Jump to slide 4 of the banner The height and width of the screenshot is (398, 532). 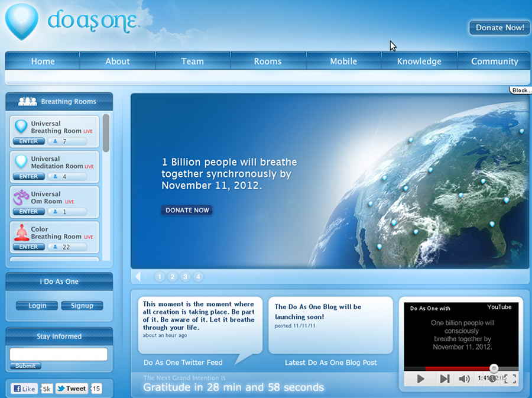[198, 277]
